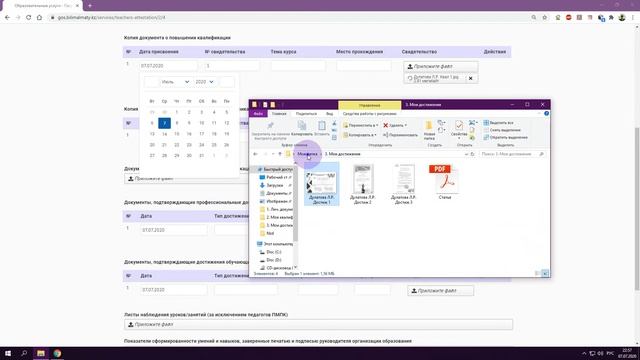640x360 pixels.
Task: Click File Explorer on the taskbar
Action: click(x=41, y=353)
